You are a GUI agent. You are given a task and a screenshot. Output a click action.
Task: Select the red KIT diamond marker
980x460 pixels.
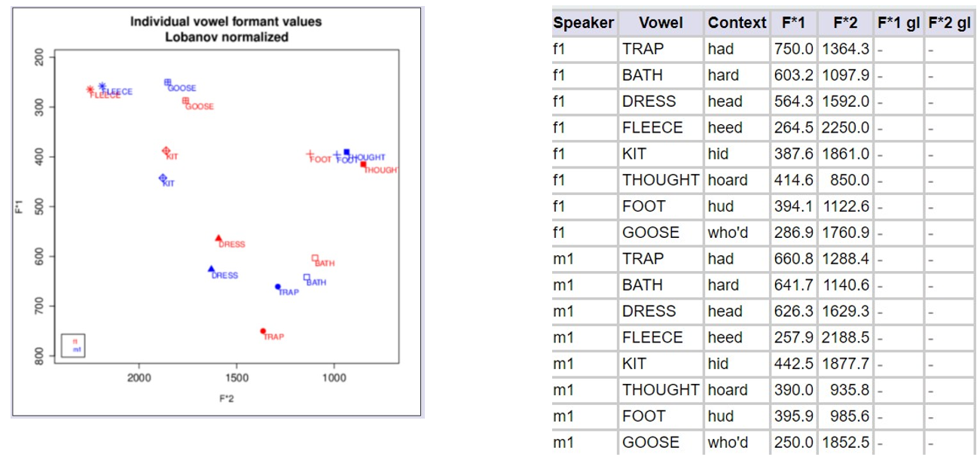point(166,151)
